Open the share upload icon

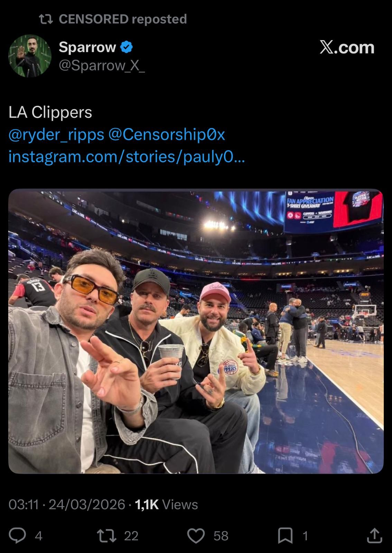pos(374,535)
